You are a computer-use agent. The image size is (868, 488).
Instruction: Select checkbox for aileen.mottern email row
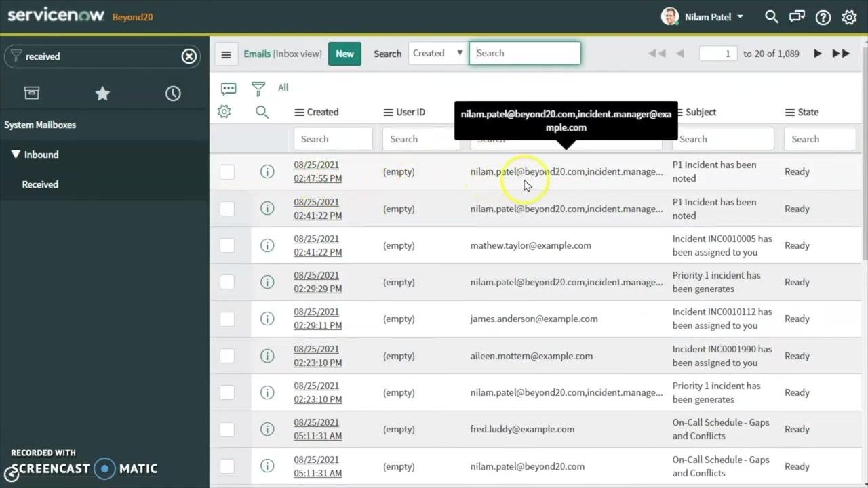[x=227, y=356]
